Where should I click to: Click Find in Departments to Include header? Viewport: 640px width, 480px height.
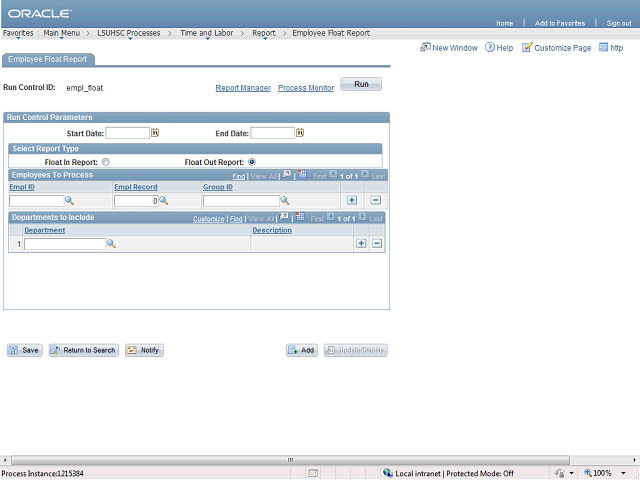click(236, 219)
